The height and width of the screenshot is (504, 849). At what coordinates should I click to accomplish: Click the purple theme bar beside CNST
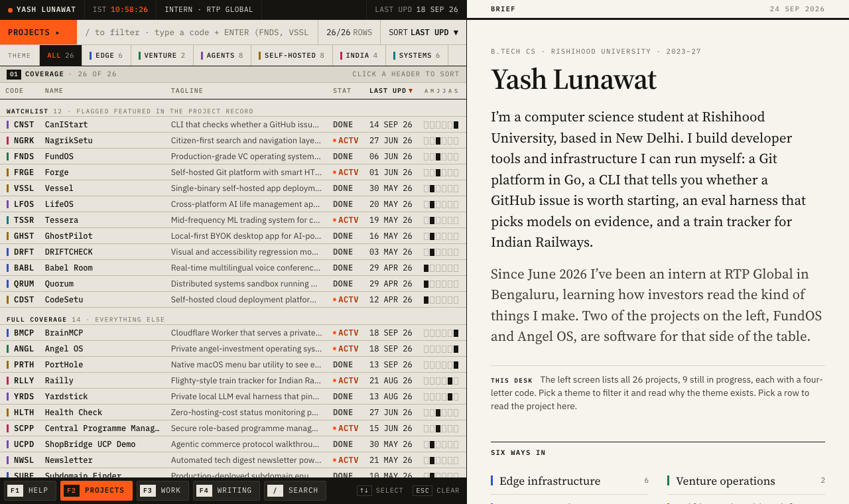click(7, 125)
